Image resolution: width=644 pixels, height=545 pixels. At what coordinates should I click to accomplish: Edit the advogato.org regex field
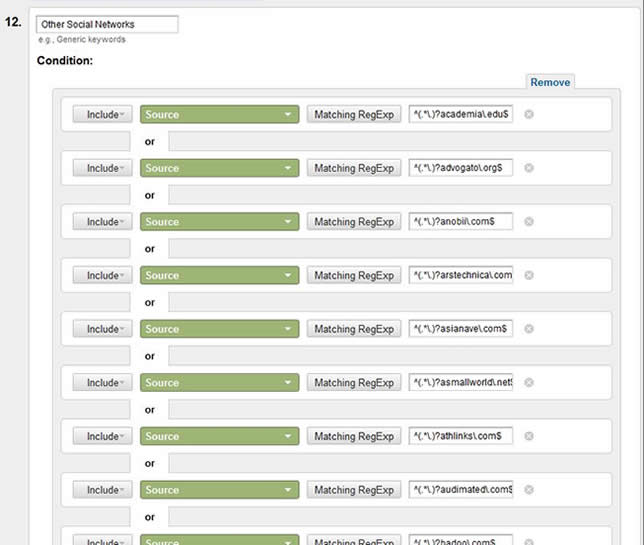coord(461,168)
